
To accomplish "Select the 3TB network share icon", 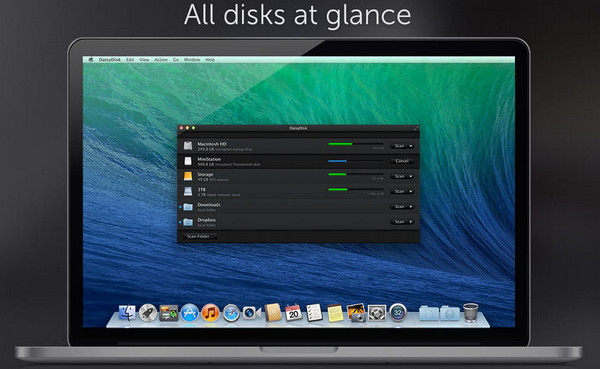I will click(x=188, y=191).
